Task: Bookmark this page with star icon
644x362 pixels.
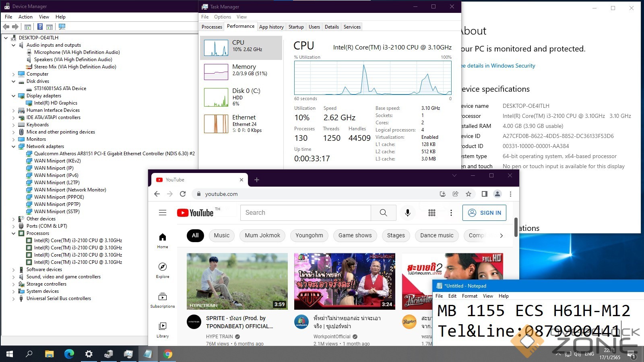Action: point(469,194)
